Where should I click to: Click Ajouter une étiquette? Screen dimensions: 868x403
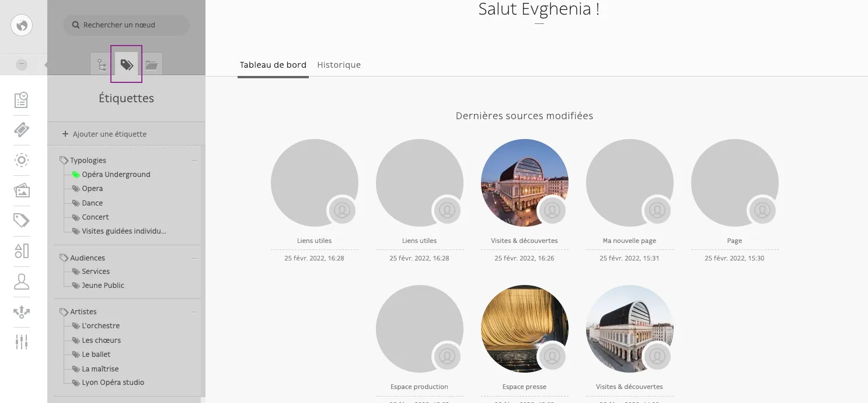[104, 134]
